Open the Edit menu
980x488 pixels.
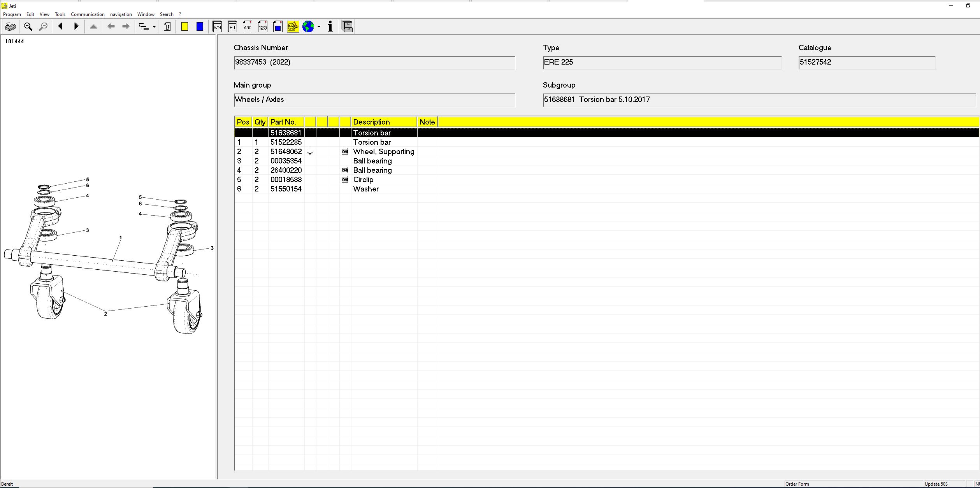[x=30, y=14]
